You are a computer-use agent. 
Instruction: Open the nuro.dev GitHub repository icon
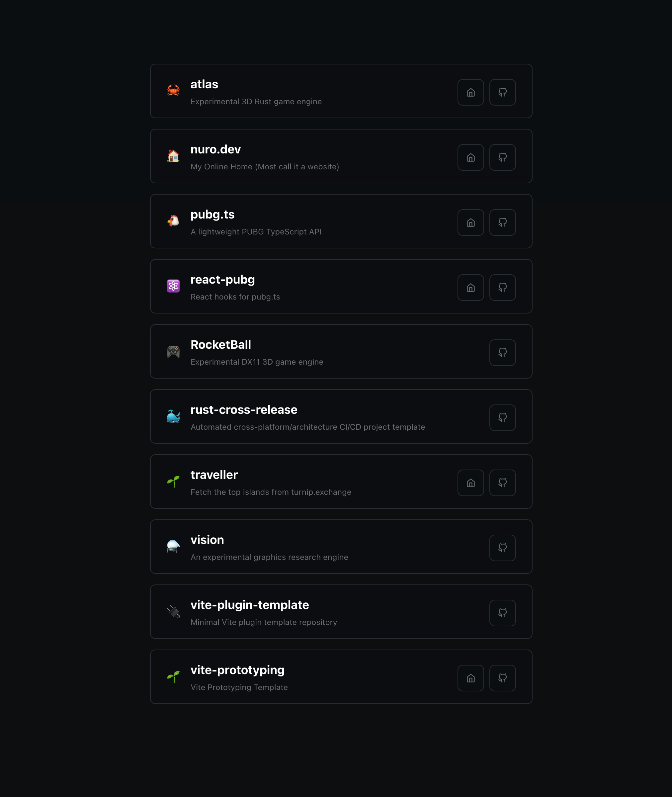point(502,157)
